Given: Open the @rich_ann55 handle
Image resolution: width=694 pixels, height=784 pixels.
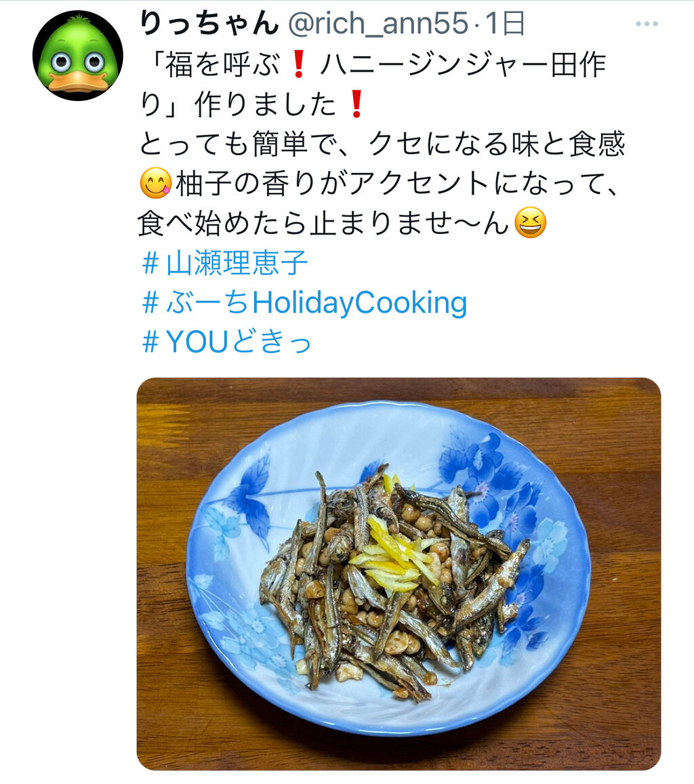Looking at the screenshot, I should (x=378, y=24).
